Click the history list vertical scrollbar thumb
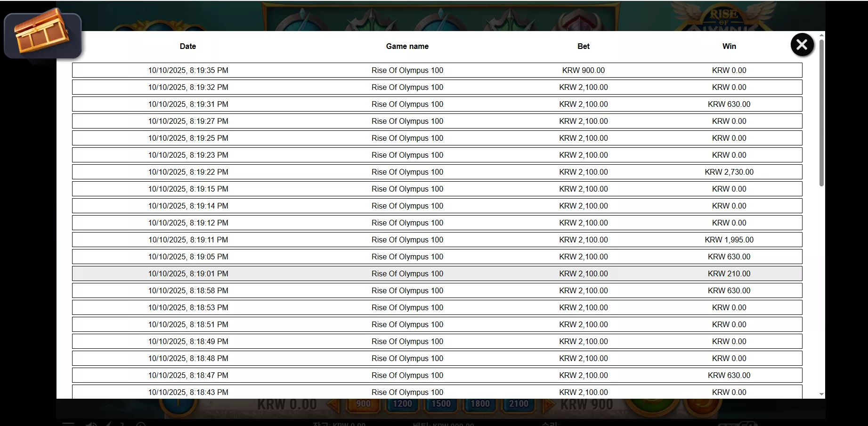 click(x=822, y=113)
